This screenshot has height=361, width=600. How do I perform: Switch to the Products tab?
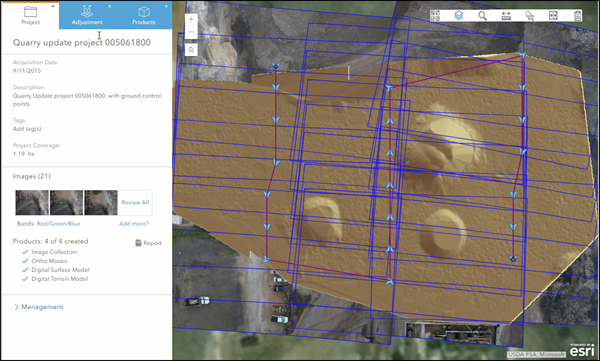pyautogui.click(x=144, y=15)
